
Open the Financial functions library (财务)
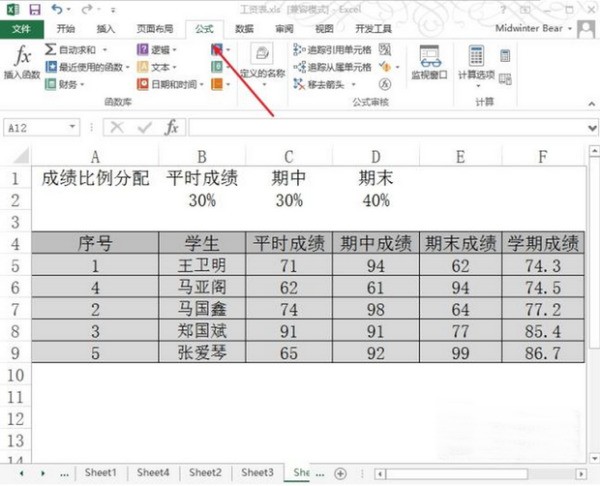click(64, 84)
